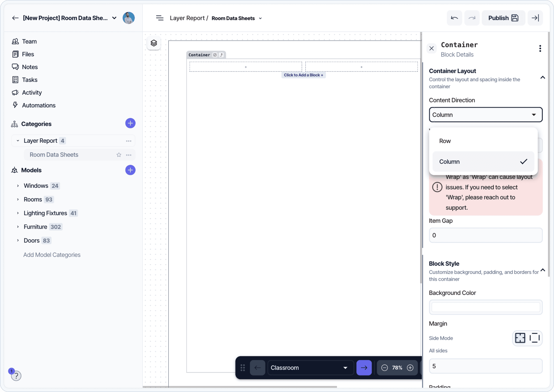Star the Room Data Sheets item
The width and height of the screenshot is (554, 392).
[118, 155]
